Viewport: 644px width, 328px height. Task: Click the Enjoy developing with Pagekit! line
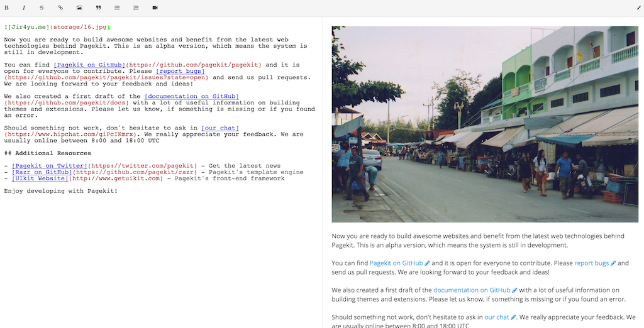point(61,191)
